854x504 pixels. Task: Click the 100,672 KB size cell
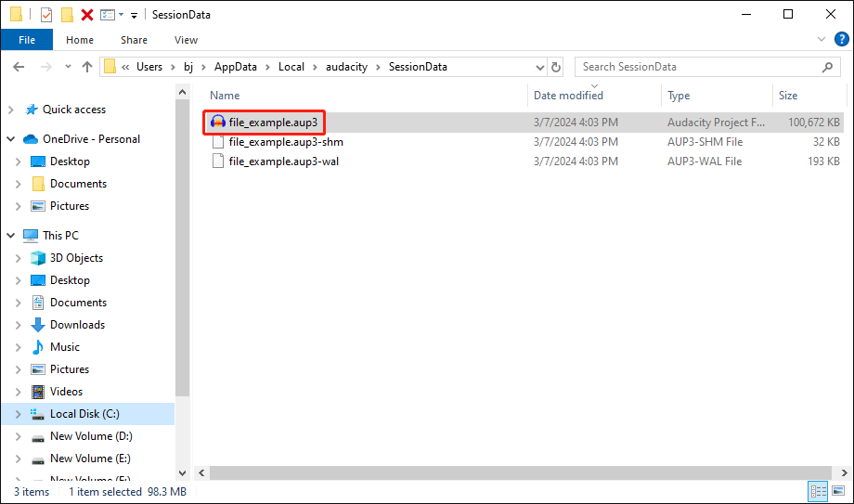tap(814, 122)
